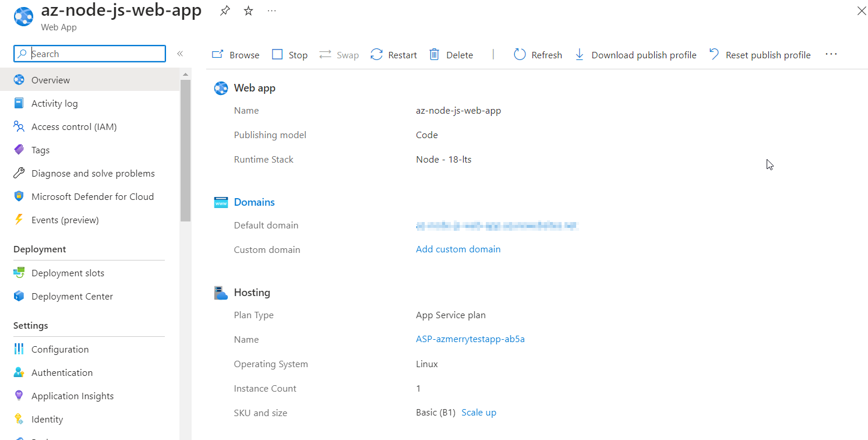Focus the sidebar Search field
The width and height of the screenshot is (868, 440).
[90, 54]
